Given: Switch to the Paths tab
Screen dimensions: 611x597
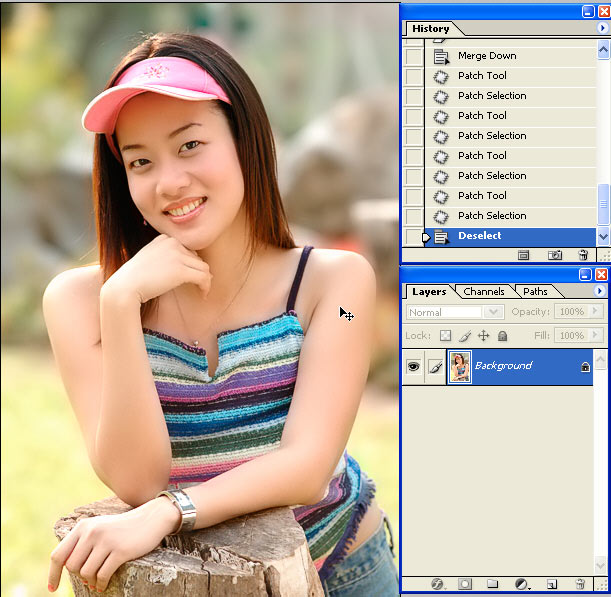Looking at the screenshot, I should click(535, 291).
